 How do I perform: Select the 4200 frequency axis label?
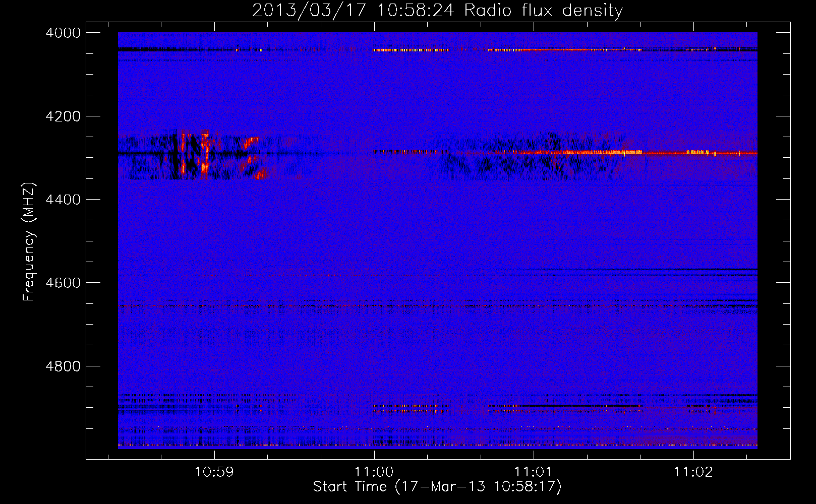point(63,116)
